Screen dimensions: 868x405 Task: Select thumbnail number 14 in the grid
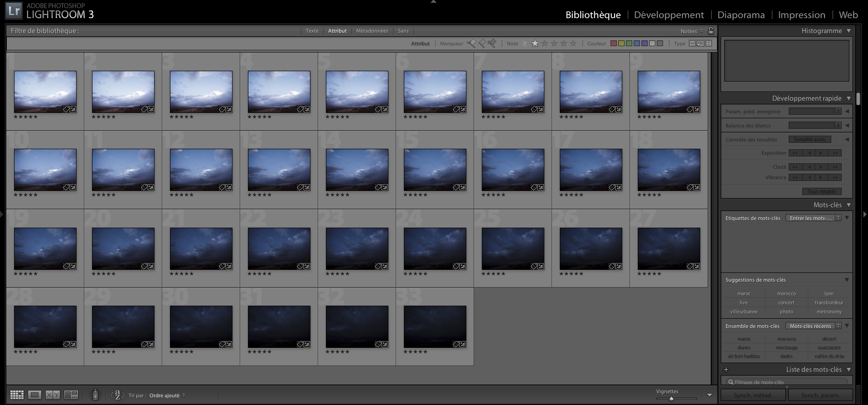[x=357, y=170]
